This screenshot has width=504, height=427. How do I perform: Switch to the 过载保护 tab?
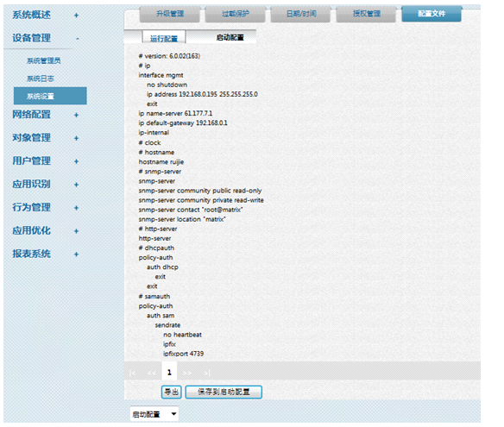coord(236,14)
